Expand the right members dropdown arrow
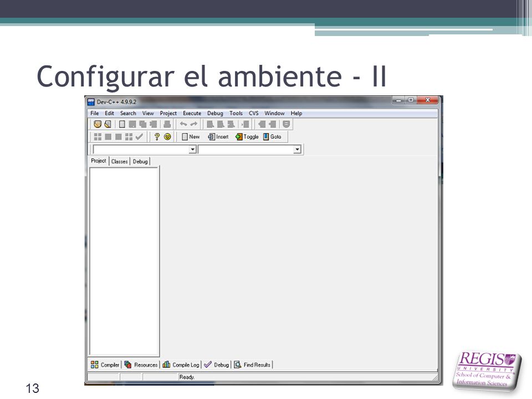This screenshot has width=532, height=399. [x=297, y=149]
